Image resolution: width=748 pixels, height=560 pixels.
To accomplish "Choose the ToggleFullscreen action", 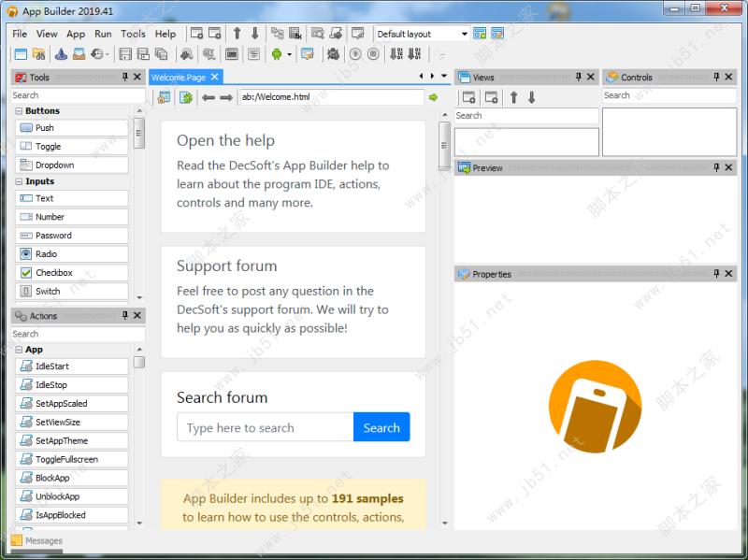I will [x=72, y=459].
